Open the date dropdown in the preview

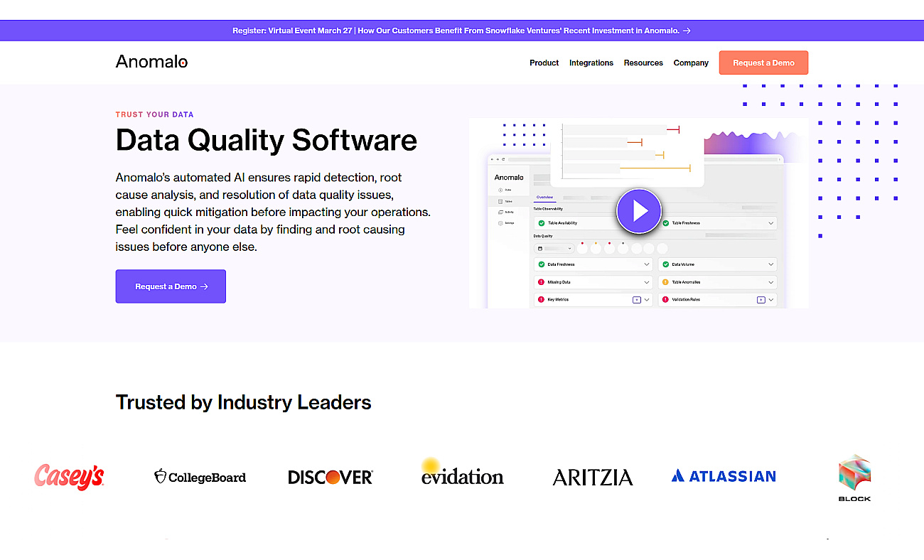click(x=554, y=249)
